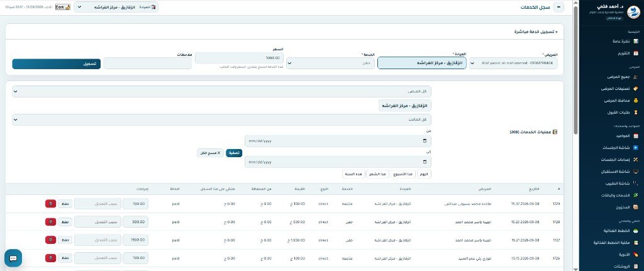Click the الأدوية pill icon
Viewport: 644px width, 271px height.
click(636, 255)
